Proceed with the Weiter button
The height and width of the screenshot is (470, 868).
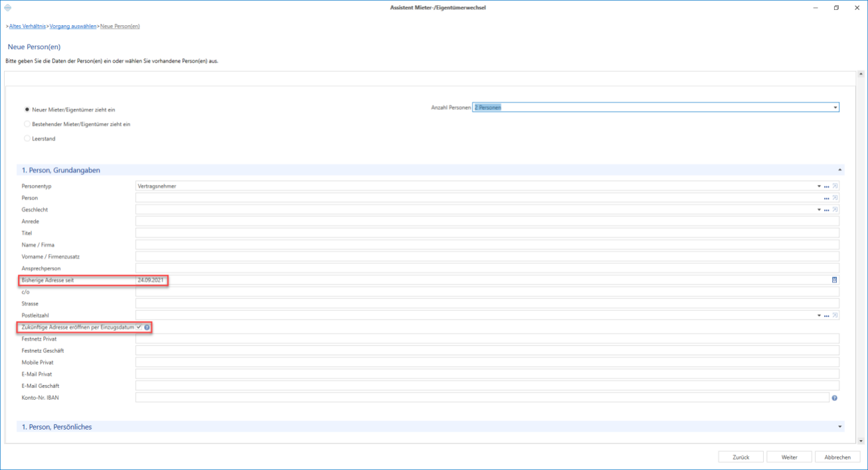click(789, 457)
